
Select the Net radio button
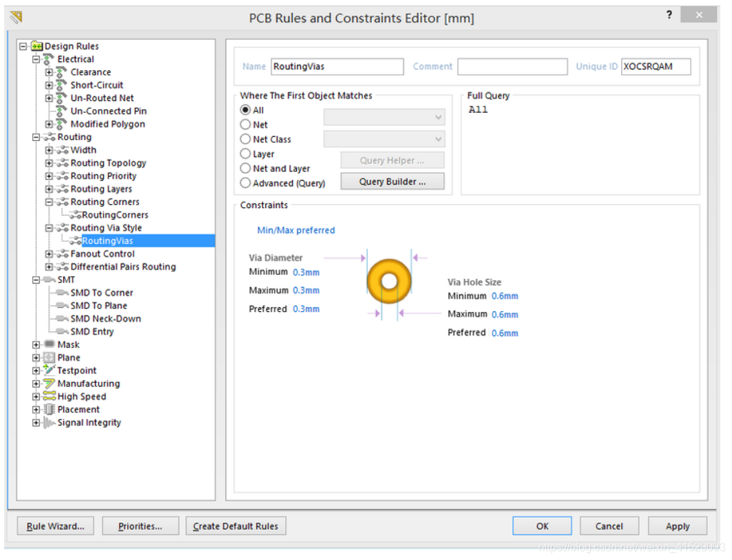245,124
